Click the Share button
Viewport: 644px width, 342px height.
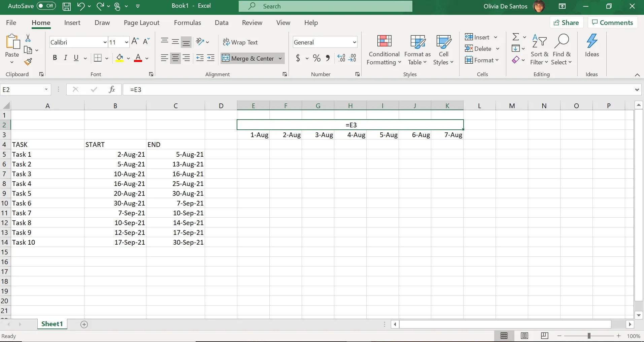pos(566,22)
